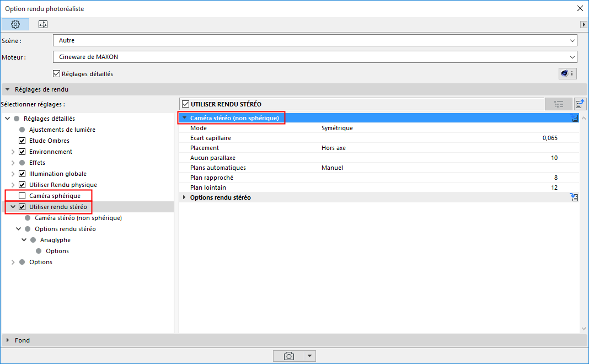The width and height of the screenshot is (589, 364).
Task: Edit Plan lointain value 12
Action: click(x=554, y=188)
